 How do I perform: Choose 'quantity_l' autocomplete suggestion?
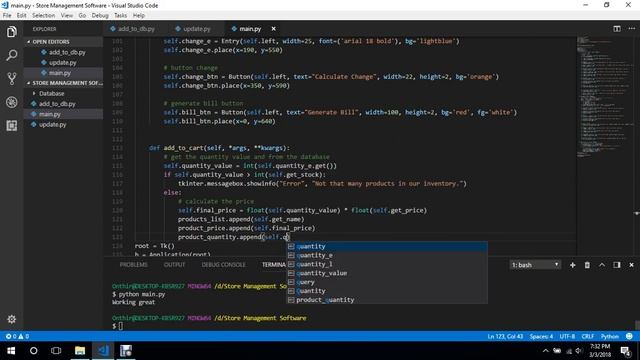387,264
